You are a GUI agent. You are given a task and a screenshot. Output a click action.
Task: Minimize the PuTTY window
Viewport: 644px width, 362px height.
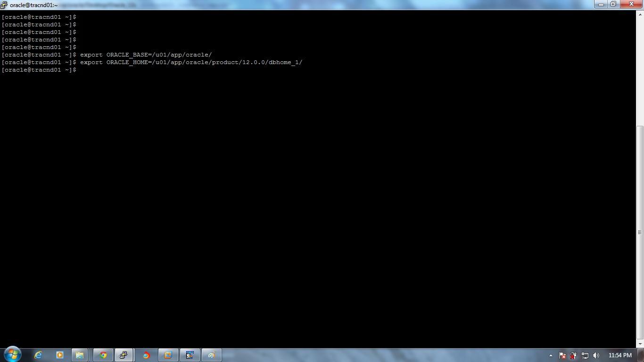(601, 4)
